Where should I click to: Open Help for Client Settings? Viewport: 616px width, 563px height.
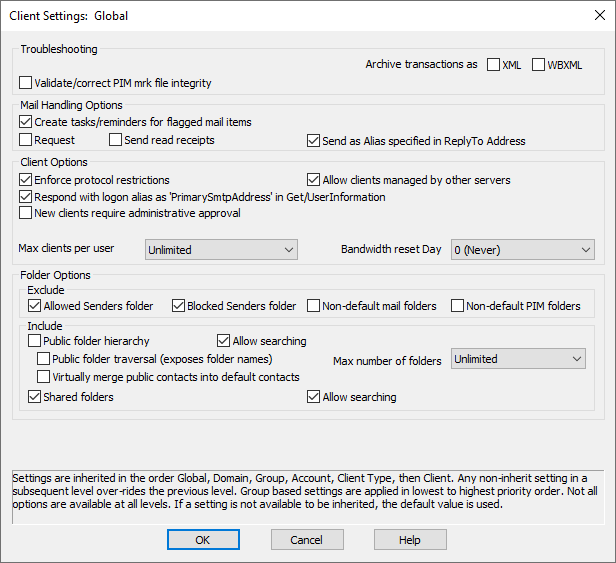pyautogui.click(x=410, y=540)
